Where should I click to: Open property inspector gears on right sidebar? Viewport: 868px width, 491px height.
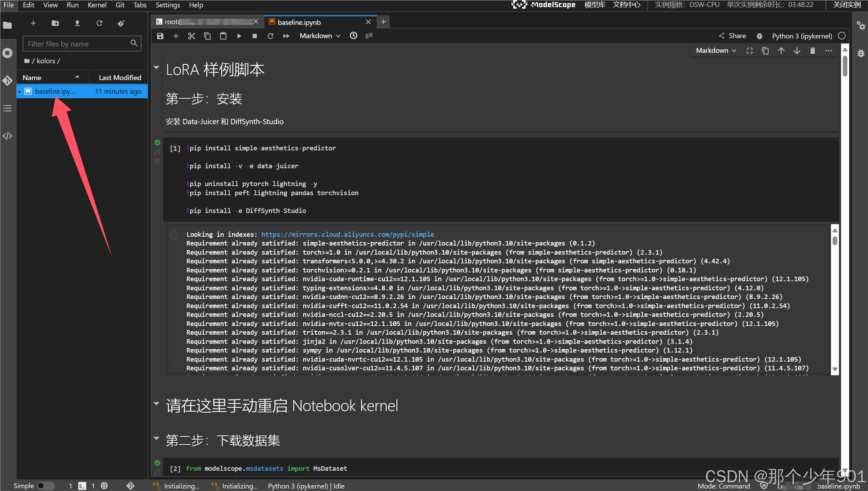pyautogui.click(x=861, y=26)
